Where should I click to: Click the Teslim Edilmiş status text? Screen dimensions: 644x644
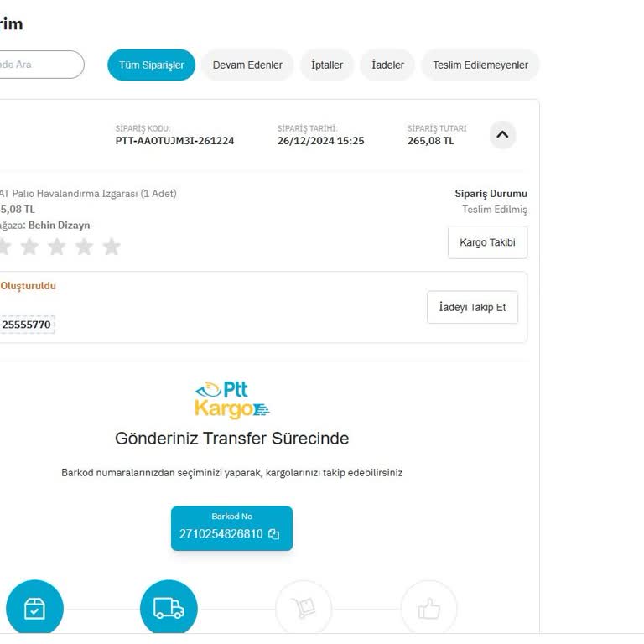[x=495, y=210]
